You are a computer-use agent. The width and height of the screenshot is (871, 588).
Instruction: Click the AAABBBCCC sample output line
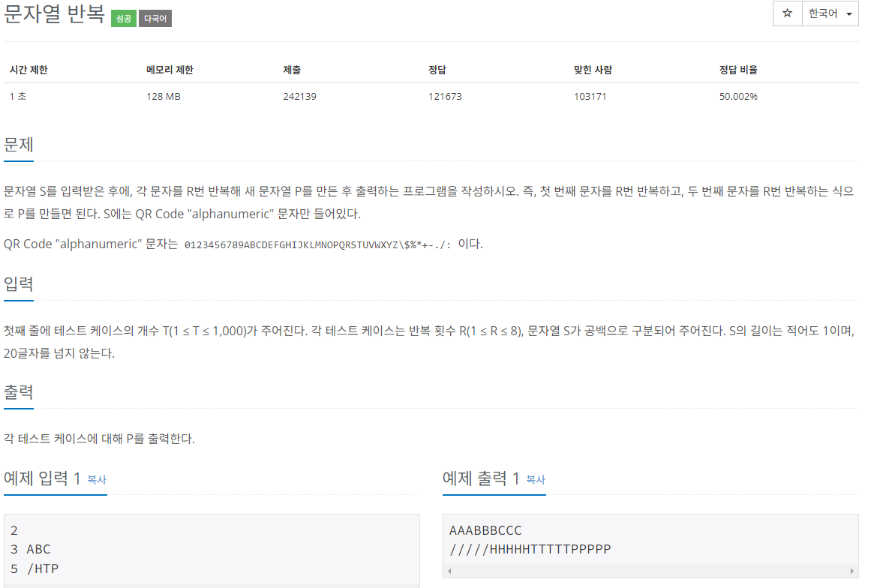tap(485, 530)
